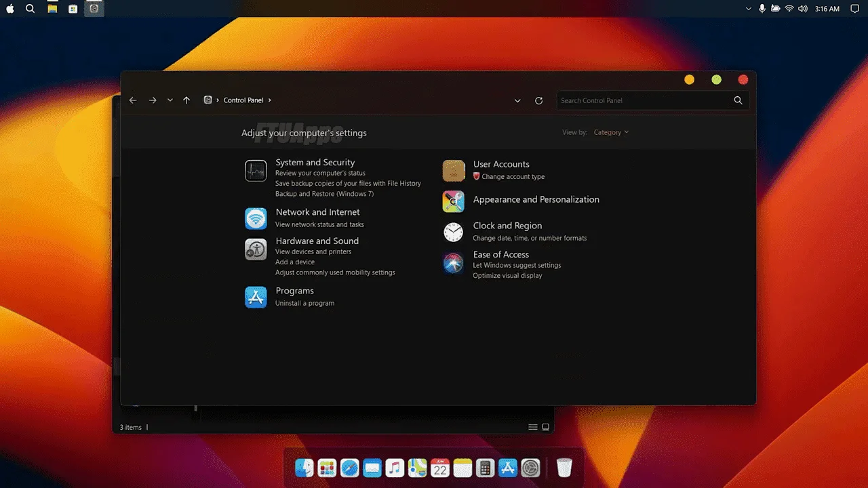Open Network and Internet Wi-Fi icon

(x=256, y=218)
